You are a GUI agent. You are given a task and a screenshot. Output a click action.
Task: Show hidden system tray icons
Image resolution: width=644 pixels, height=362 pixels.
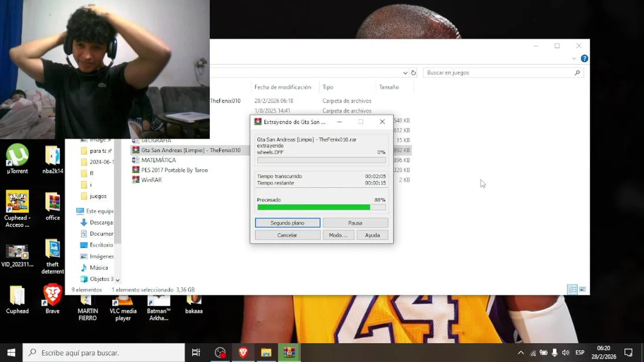click(521, 352)
